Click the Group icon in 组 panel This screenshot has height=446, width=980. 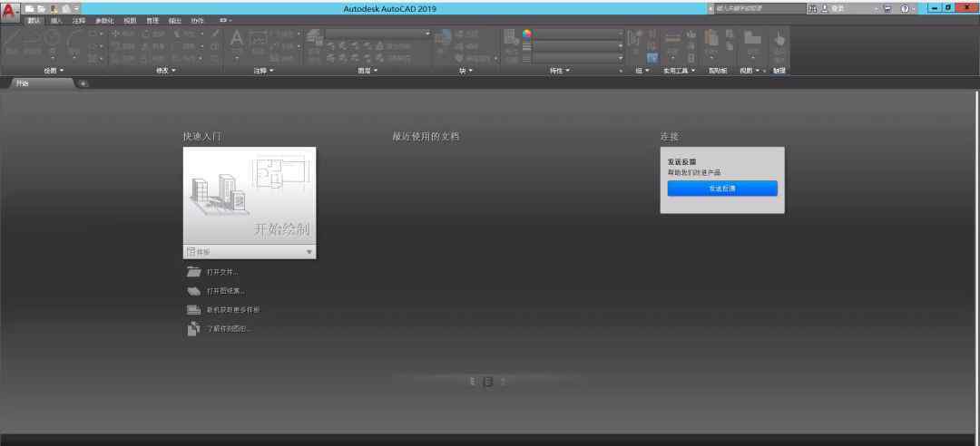[x=635, y=39]
